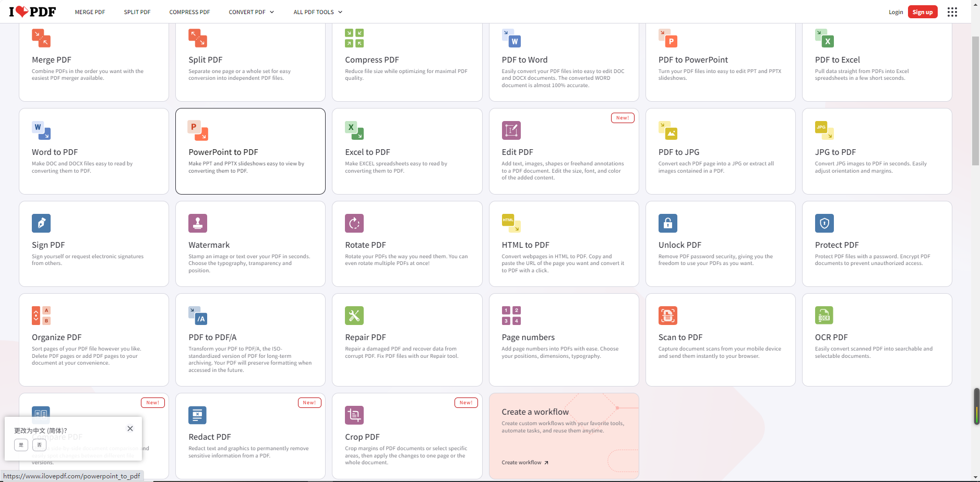This screenshot has height=482, width=980.
Task: Click the page vertical scrollbar thumb
Action: tap(975, 100)
